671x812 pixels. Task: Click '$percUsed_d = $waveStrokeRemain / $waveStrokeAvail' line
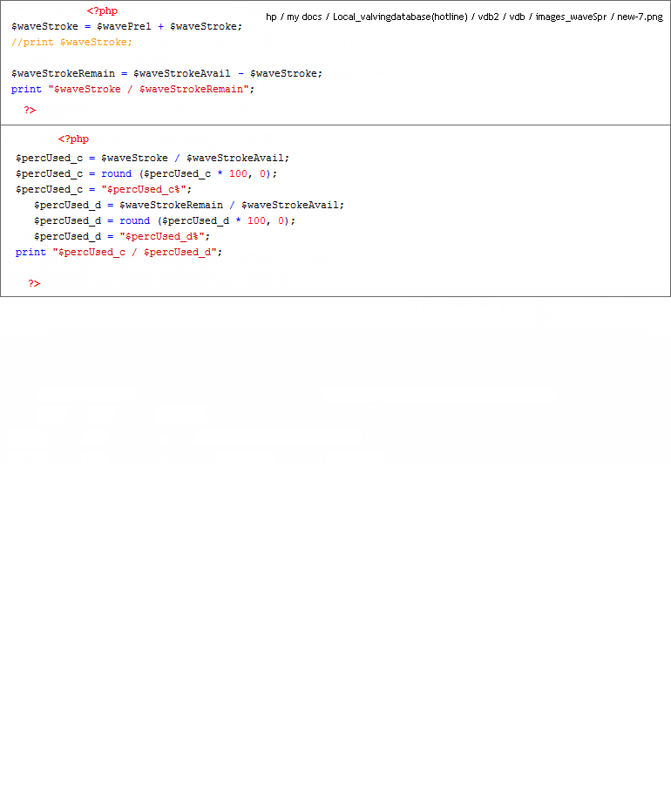(x=189, y=205)
